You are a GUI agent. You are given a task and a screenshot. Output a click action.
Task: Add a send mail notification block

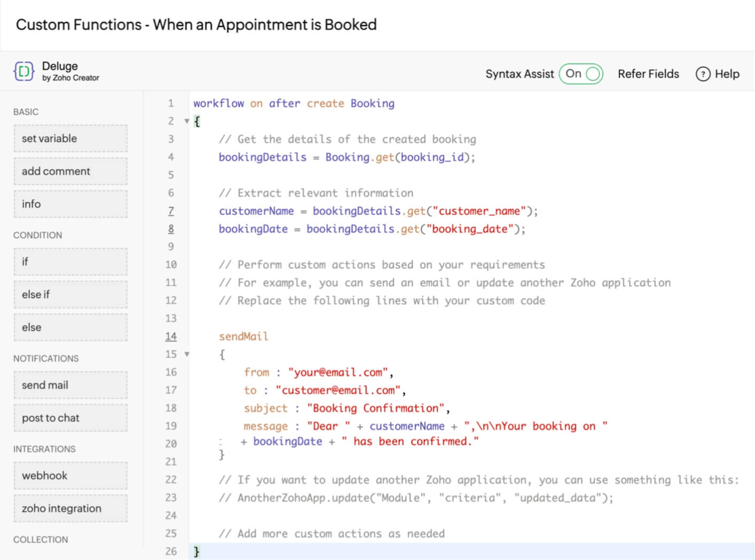pos(70,385)
